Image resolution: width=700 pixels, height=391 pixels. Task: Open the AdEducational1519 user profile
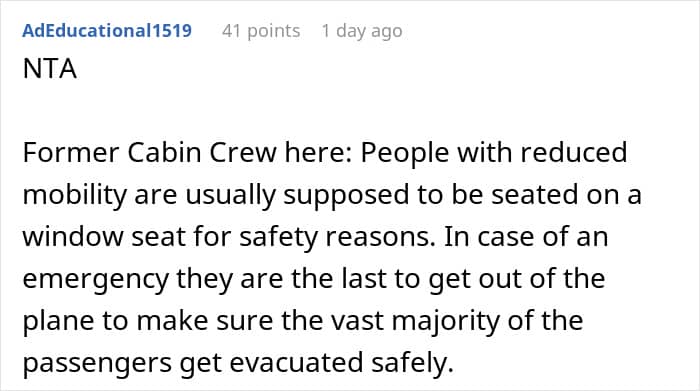click(x=107, y=31)
